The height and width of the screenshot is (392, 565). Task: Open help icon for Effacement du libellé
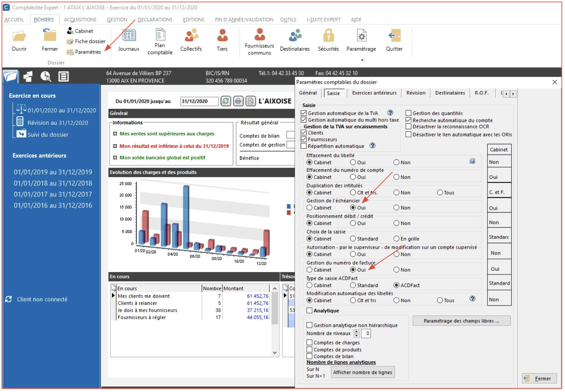[x=472, y=161]
